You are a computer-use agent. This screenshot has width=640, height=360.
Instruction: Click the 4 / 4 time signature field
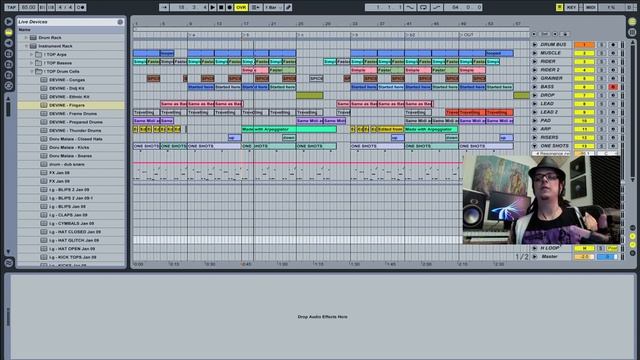click(x=65, y=7)
